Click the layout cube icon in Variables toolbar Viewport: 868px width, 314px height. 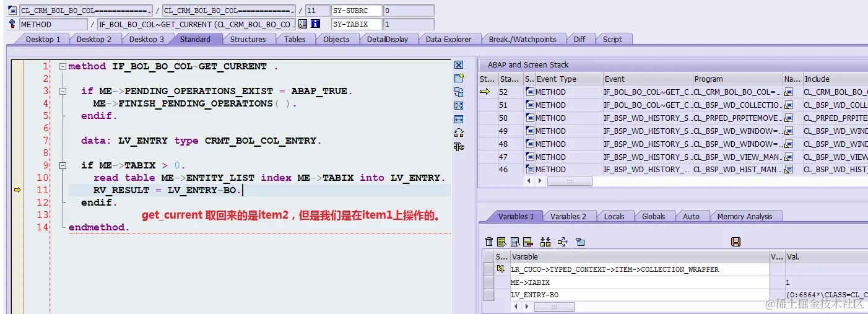(580, 242)
